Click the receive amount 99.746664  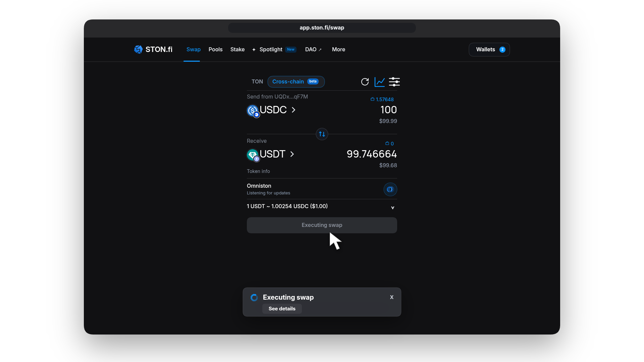(372, 154)
